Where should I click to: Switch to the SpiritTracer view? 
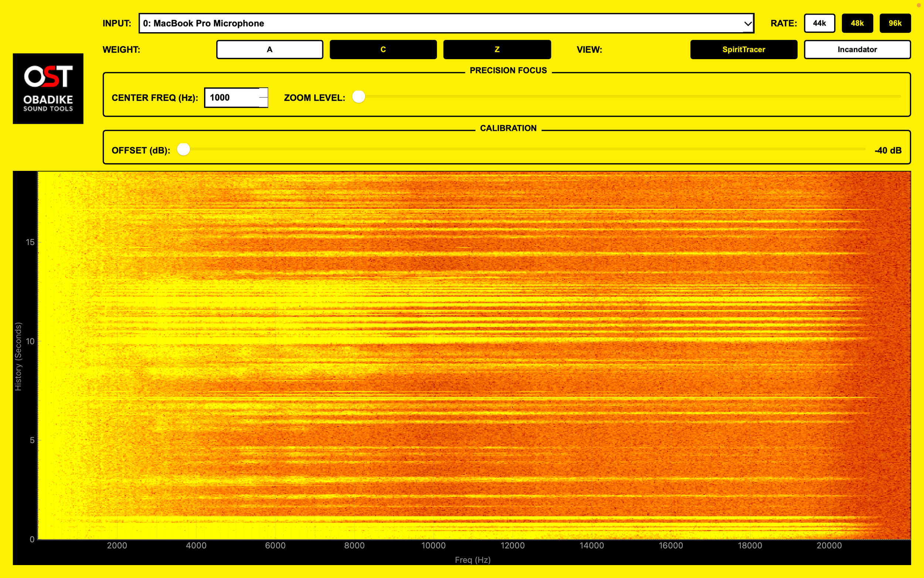743,49
